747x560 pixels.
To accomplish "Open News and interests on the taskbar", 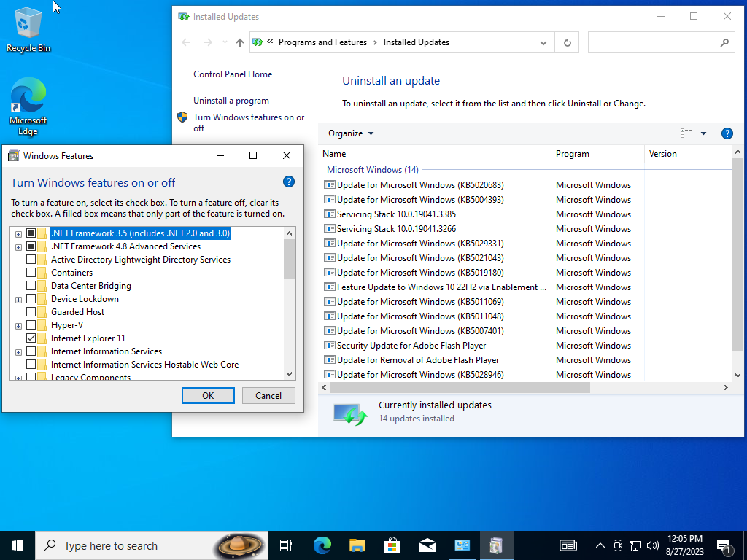I will point(568,545).
